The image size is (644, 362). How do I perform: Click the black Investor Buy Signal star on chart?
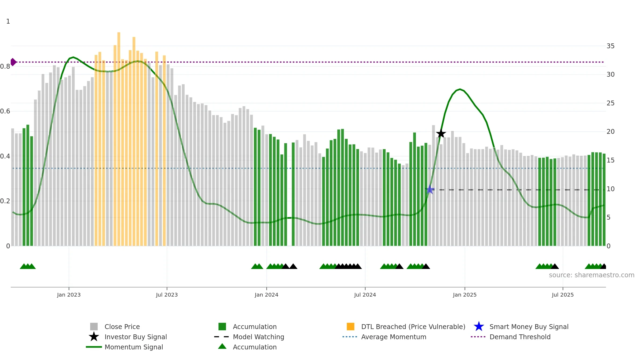click(x=441, y=133)
